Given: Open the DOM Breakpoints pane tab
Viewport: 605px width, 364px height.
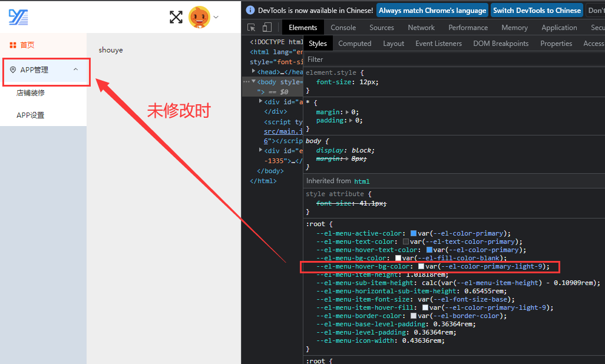Looking at the screenshot, I should point(501,44).
